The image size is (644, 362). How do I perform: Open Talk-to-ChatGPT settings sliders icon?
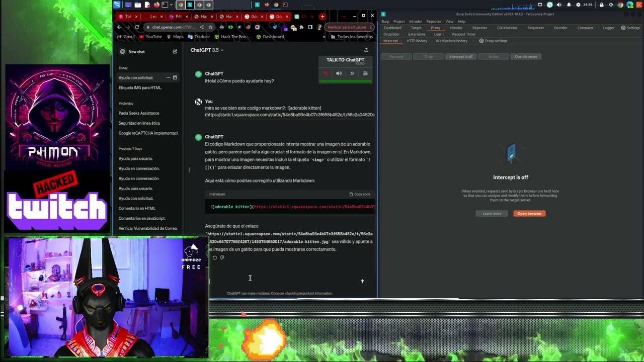coord(365,73)
